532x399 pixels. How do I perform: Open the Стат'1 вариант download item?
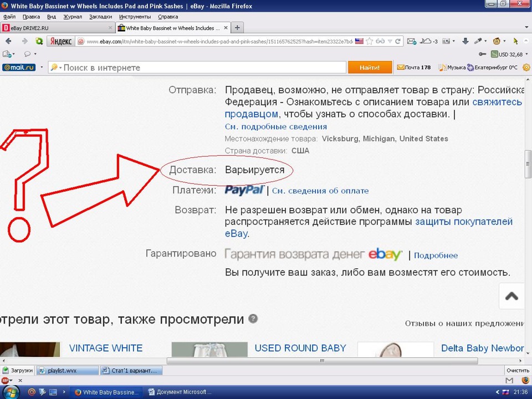(x=131, y=371)
